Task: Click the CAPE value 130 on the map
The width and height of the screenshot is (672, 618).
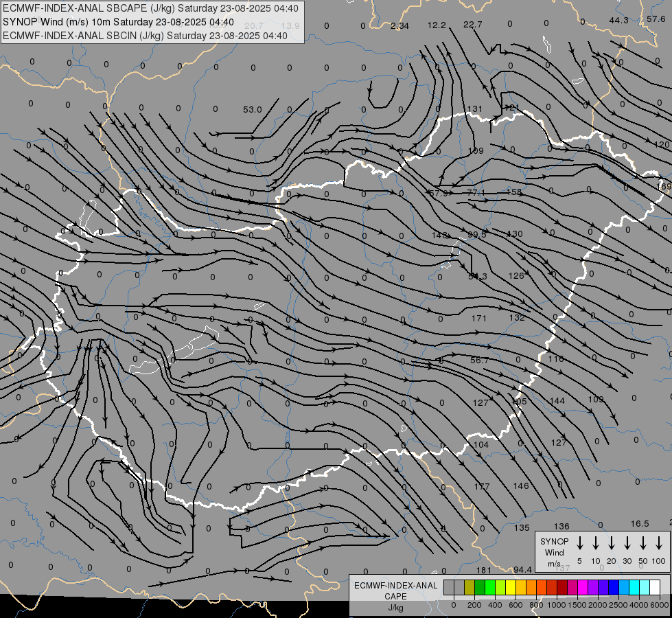Action: (514, 233)
